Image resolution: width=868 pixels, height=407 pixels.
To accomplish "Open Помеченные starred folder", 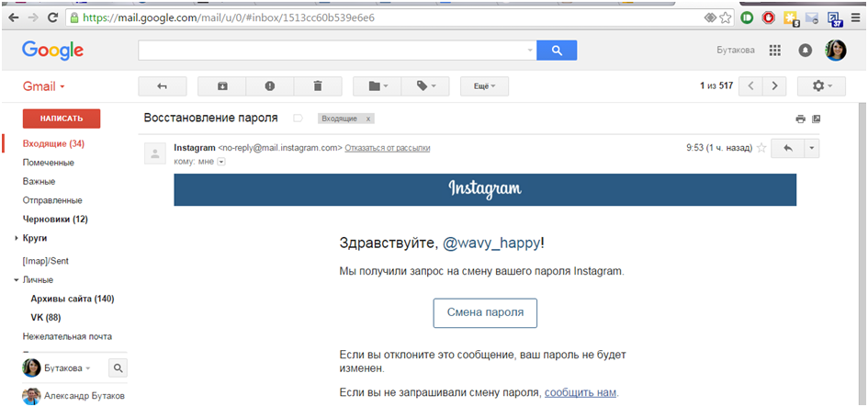I will pyautogui.click(x=48, y=163).
